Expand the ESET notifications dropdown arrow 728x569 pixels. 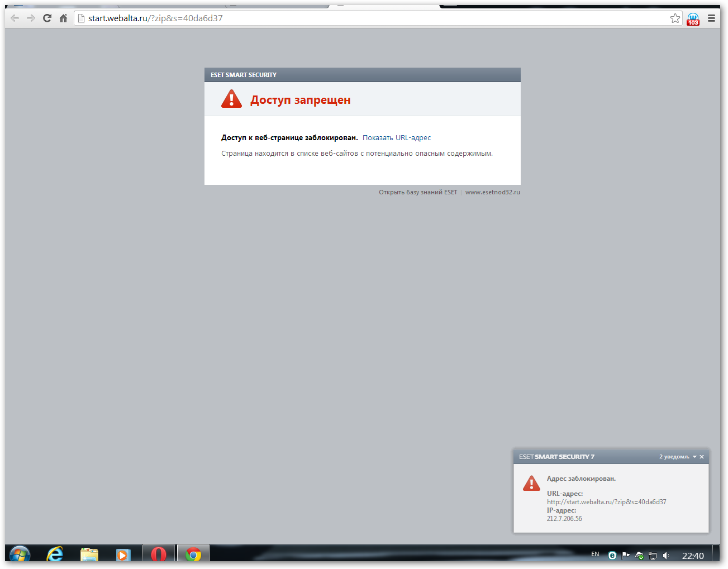click(x=694, y=457)
